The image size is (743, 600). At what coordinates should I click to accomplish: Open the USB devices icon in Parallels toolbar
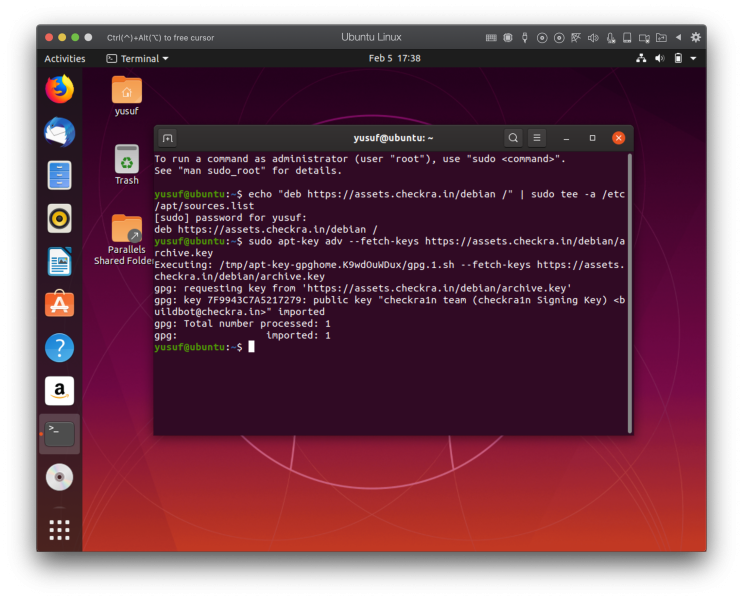[x=525, y=38]
